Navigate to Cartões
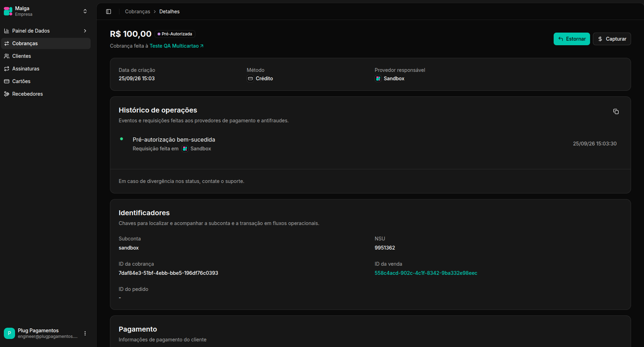This screenshot has width=644, height=347. 46,81
